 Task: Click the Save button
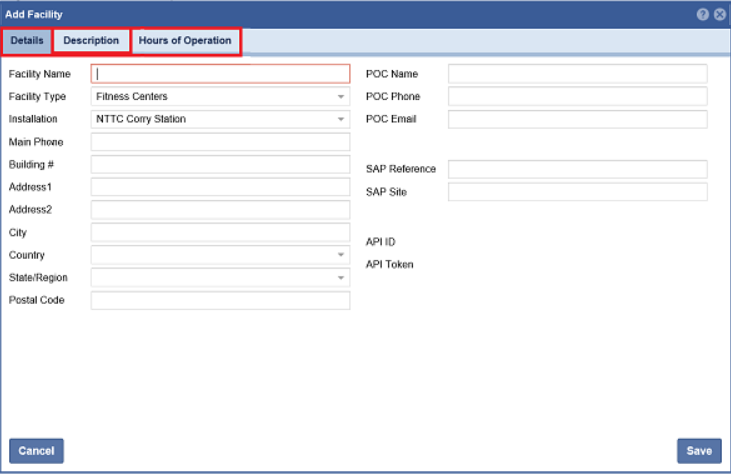[698, 451]
